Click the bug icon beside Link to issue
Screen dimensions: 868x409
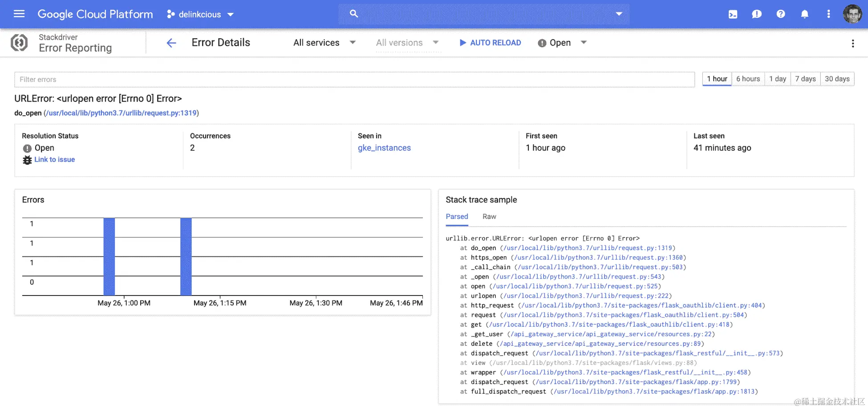(x=27, y=160)
